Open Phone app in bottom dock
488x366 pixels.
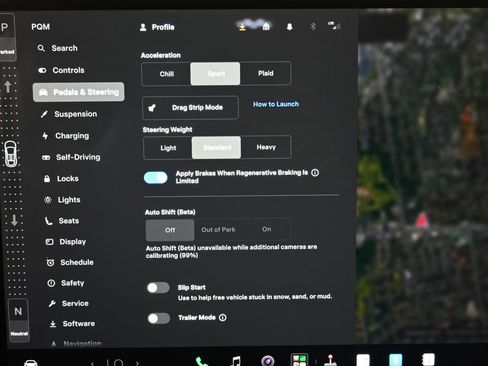(201, 362)
